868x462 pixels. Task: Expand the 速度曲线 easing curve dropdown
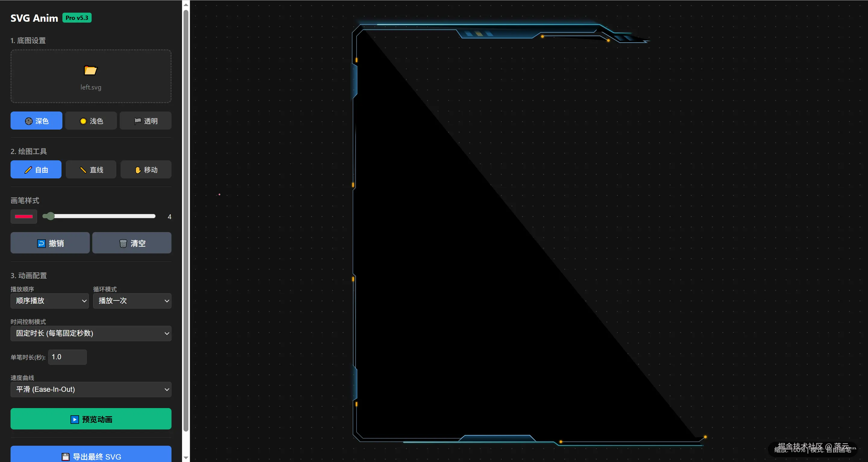[x=91, y=389]
